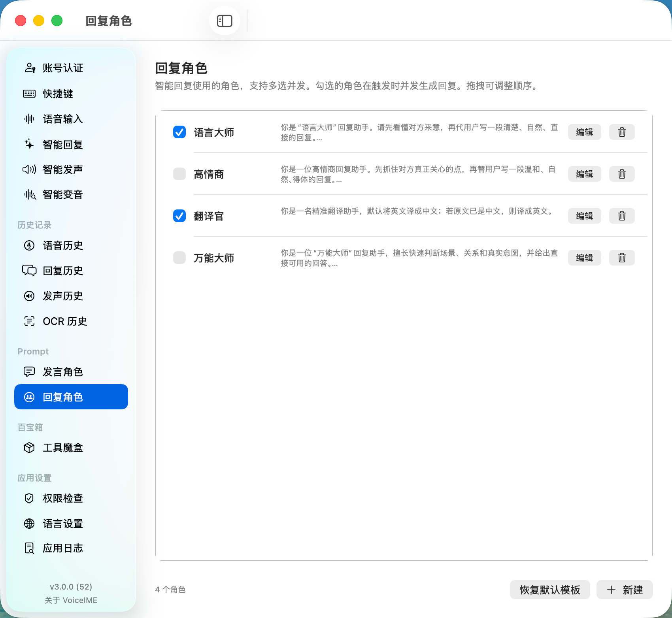
Task: Click the 翻译官 role name
Action: 209,216
